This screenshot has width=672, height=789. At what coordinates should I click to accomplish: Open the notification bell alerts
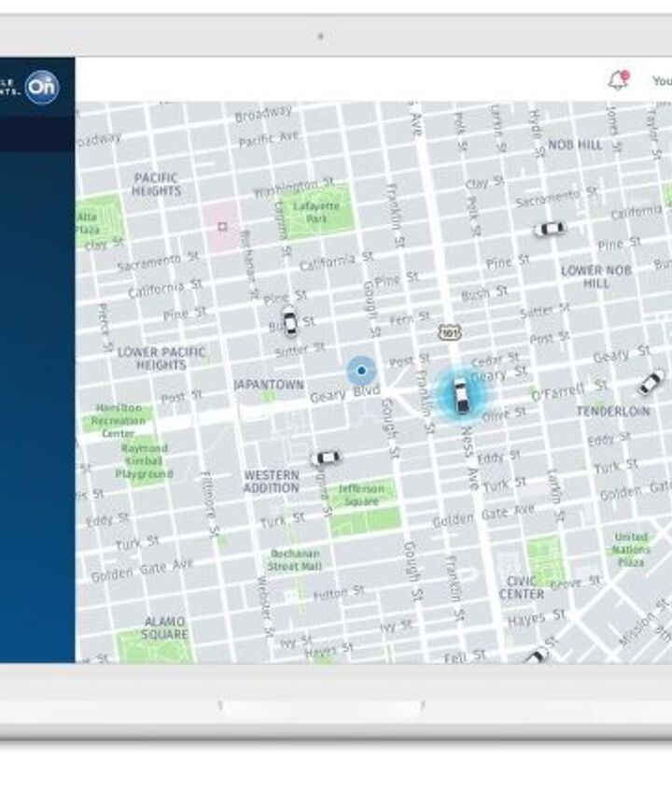(618, 80)
